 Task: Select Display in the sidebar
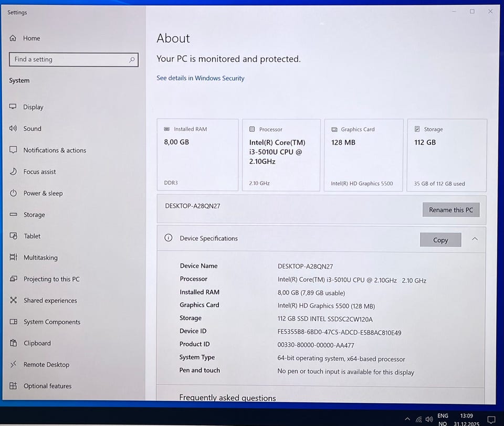pyautogui.click(x=33, y=107)
